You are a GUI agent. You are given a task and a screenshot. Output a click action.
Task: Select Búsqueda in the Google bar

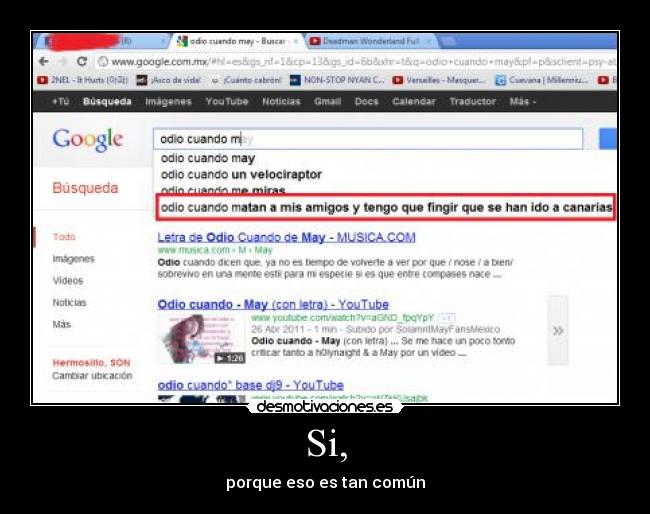[107, 102]
